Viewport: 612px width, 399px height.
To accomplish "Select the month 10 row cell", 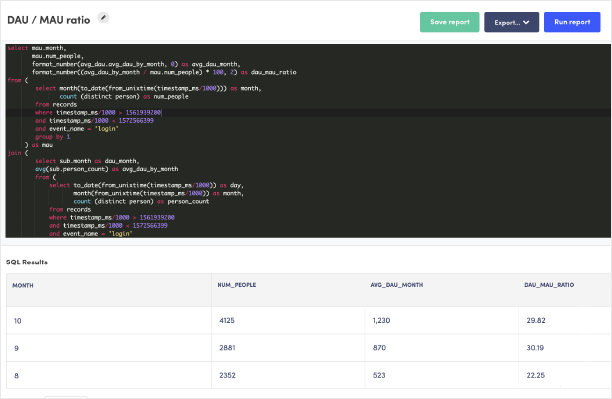I will 109,321.
